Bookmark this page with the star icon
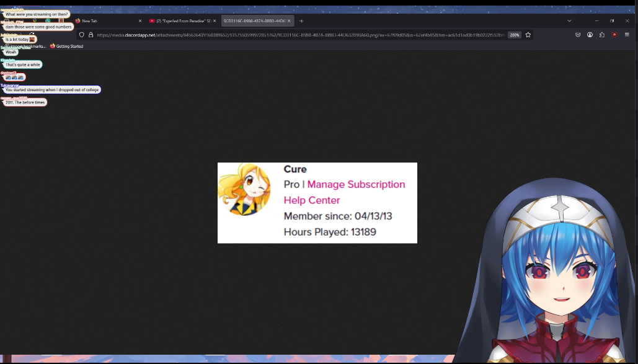Image resolution: width=638 pixels, height=364 pixels. [528, 35]
